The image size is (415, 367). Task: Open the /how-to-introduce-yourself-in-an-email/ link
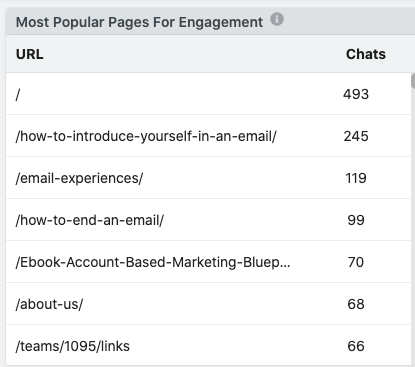(146, 136)
